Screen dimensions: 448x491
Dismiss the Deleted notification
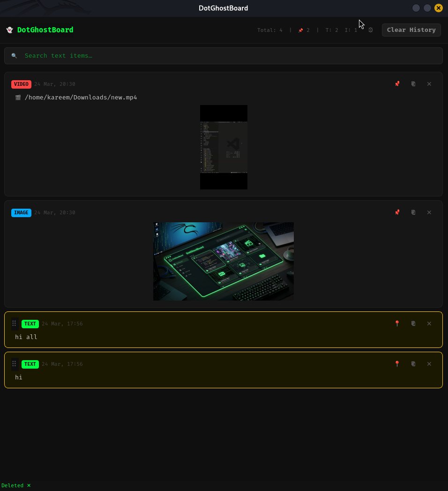29,485
